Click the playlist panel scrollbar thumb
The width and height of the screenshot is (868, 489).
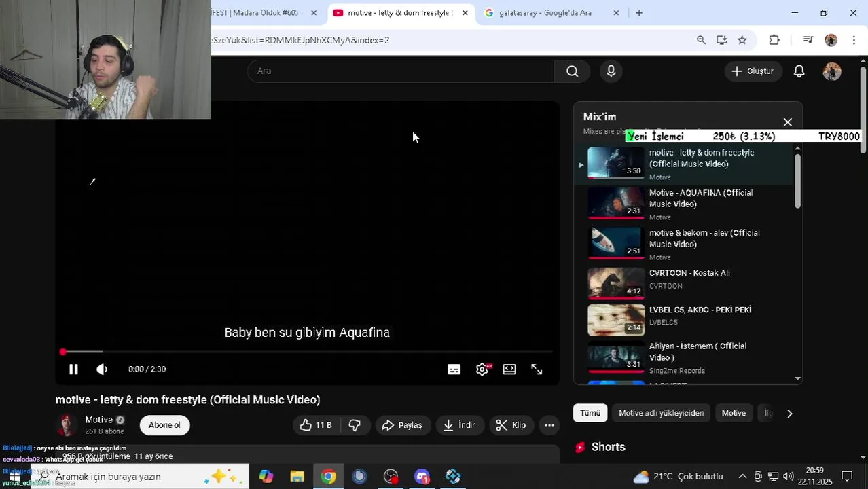797,181
